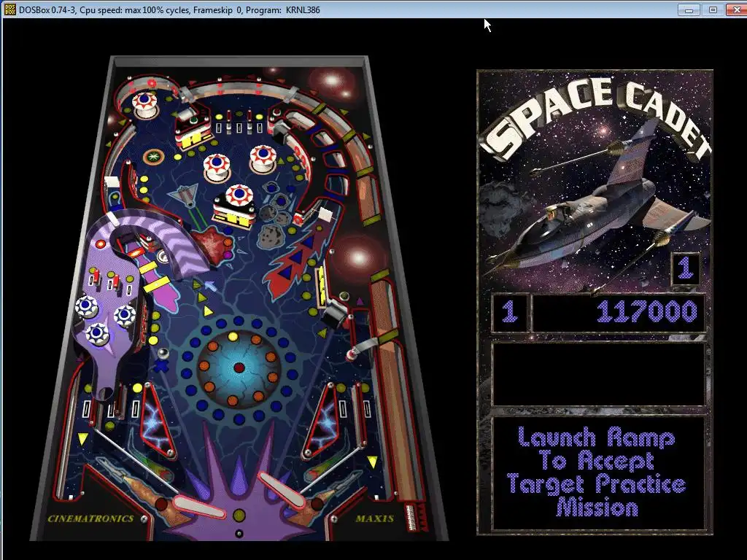This screenshot has width=747, height=560.
Task: Click the right flipper
Action: point(281,489)
